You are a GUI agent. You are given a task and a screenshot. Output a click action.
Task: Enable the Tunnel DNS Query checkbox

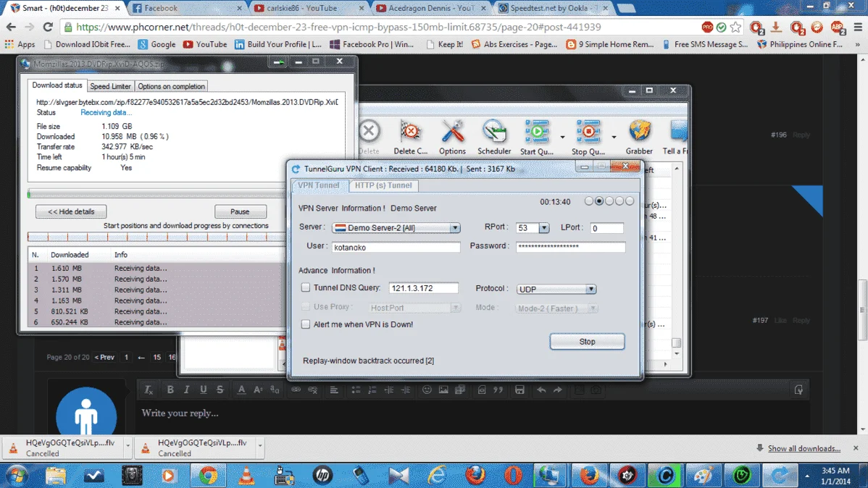pyautogui.click(x=306, y=287)
